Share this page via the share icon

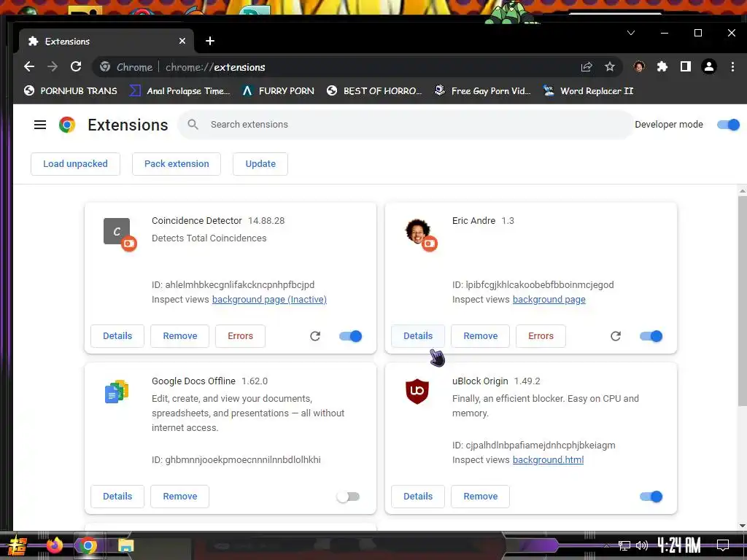tap(587, 67)
